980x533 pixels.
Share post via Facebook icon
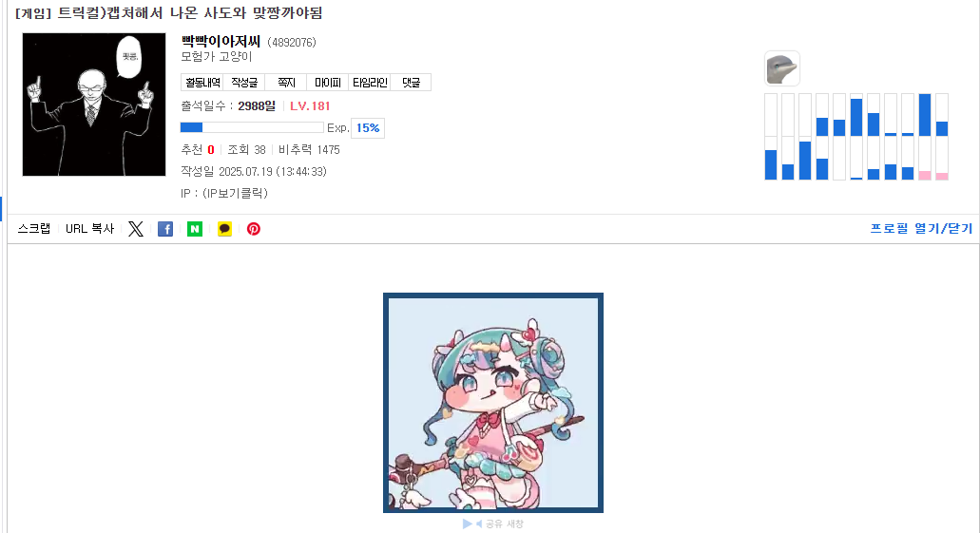pos(165,229)
